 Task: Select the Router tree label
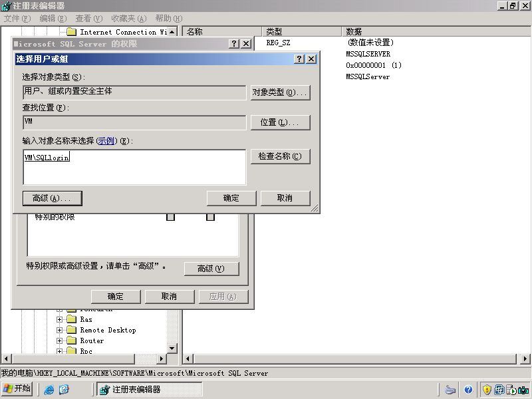coord(92,340)
